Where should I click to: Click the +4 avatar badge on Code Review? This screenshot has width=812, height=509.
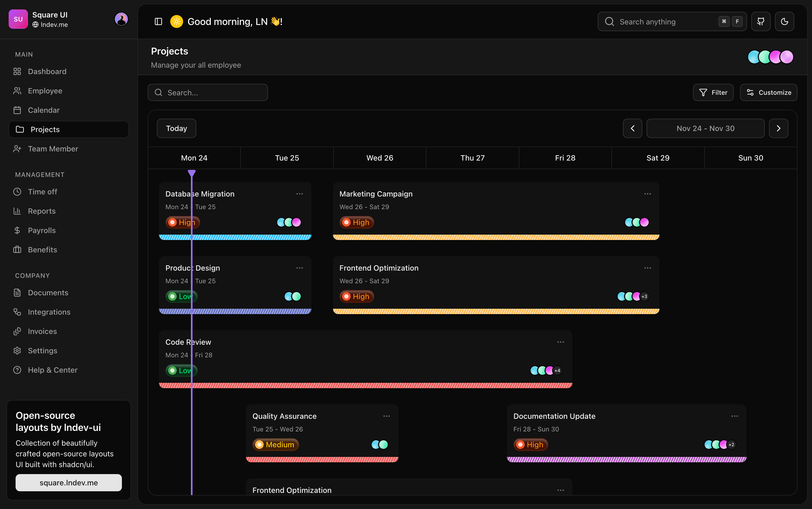tap(557, 371)
